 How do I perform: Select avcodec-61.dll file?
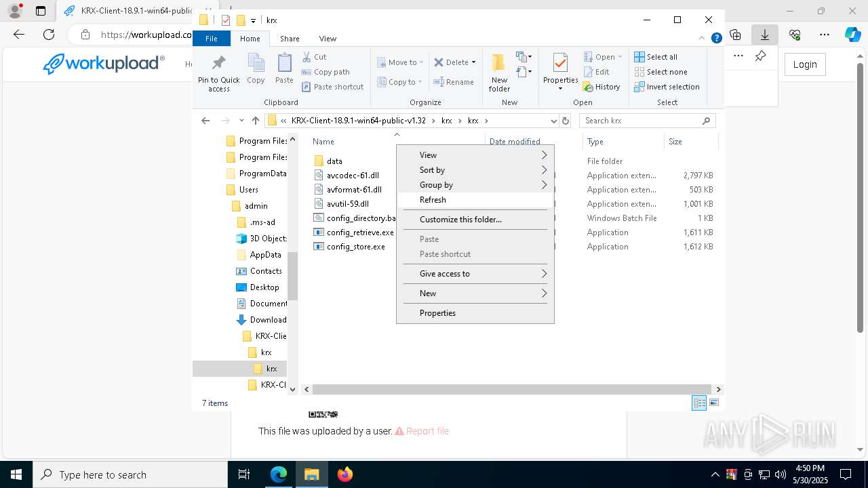click(x=347, y=176)
